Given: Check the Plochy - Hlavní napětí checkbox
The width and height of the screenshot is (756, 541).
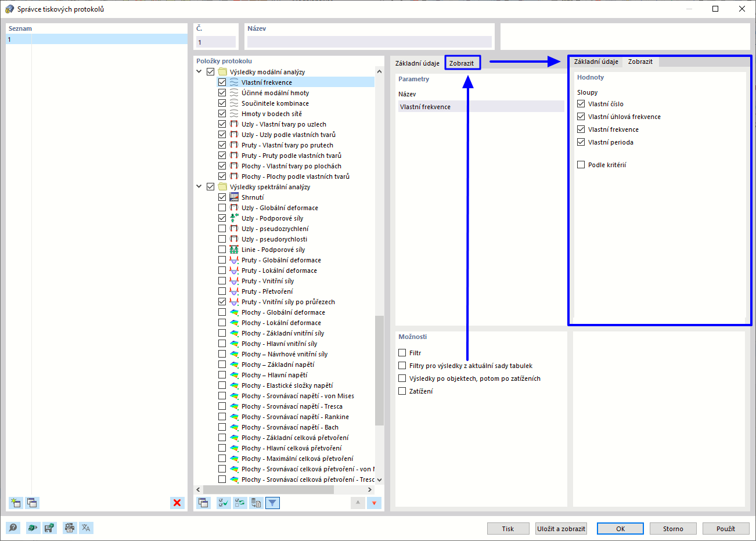Looking at the screenshot, I should point(222,375).
